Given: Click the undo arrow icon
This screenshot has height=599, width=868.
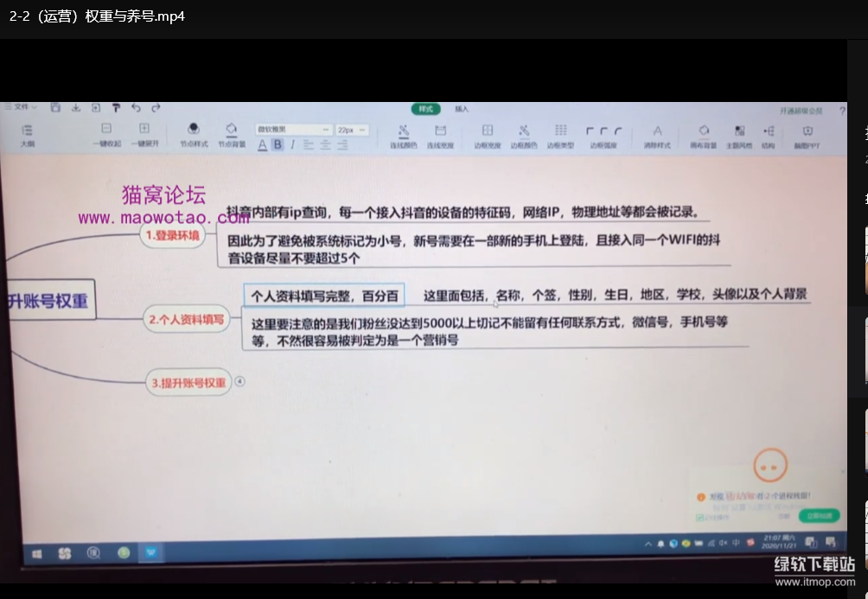Looking at the screenshot, I should pos(136,108).
